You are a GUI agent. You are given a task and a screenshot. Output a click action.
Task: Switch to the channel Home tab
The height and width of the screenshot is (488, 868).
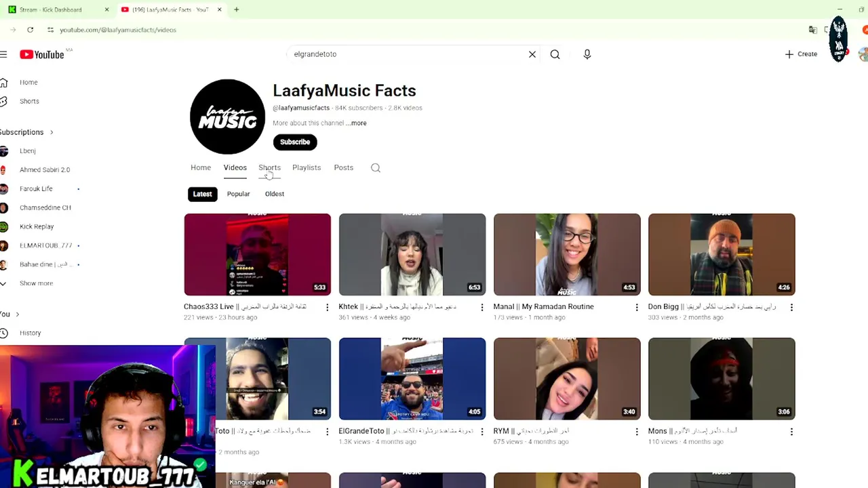(x=201, y=167)
